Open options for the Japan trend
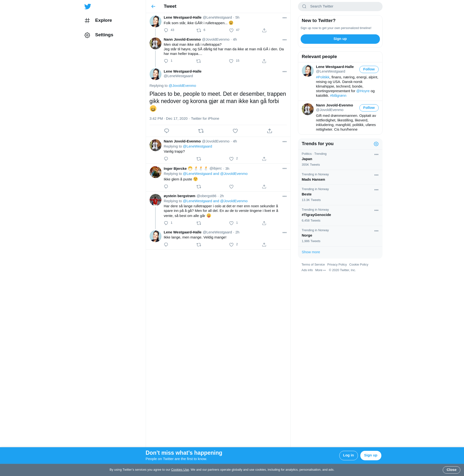Viewport: 464px width, 476px height. point(376,155)
